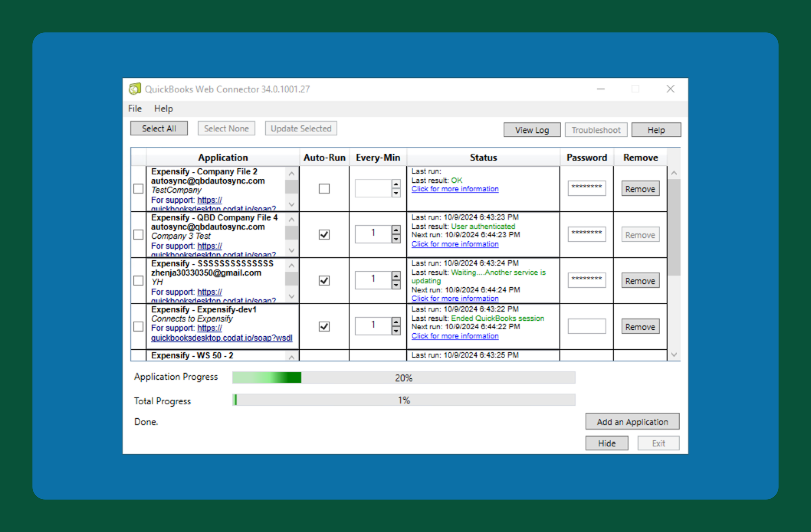Click Remove for Expensify-dev1 entry
This screenshot has width=811, height=532.
click(x=640, y=326)
